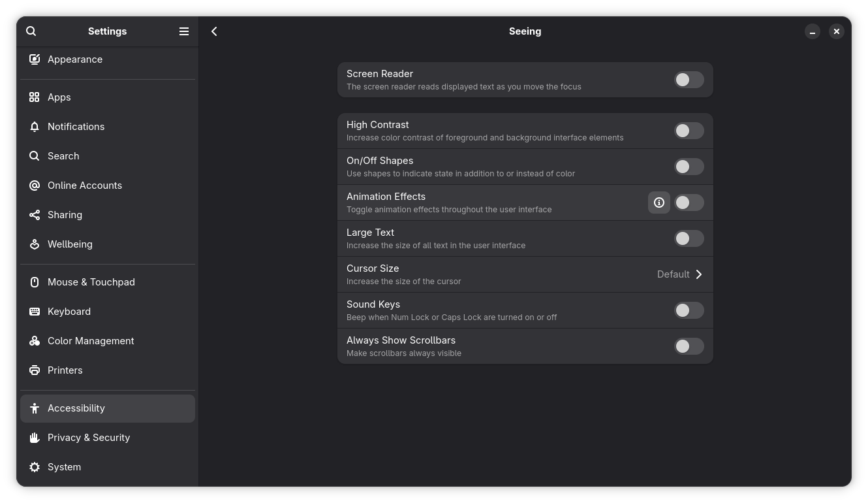Open Mouse & Touchpad settings
The height and width of the screenshot is (503, 868).
(x=91, y=282)
